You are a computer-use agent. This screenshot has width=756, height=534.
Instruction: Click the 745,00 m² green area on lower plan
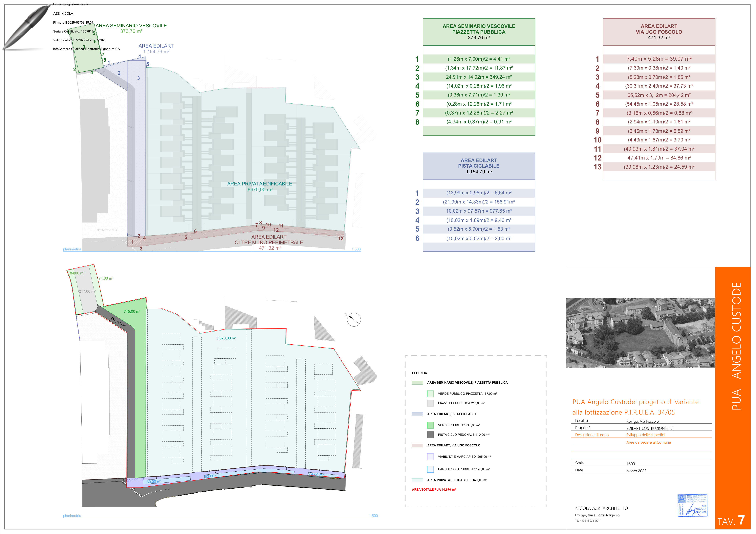click(132, 311)
